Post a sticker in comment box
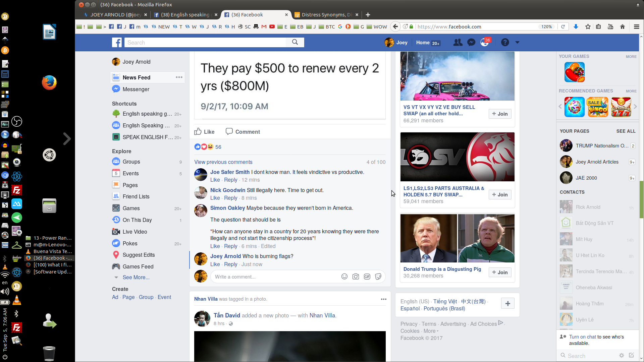This screenshot has height=362, width=644. (378, 277)
